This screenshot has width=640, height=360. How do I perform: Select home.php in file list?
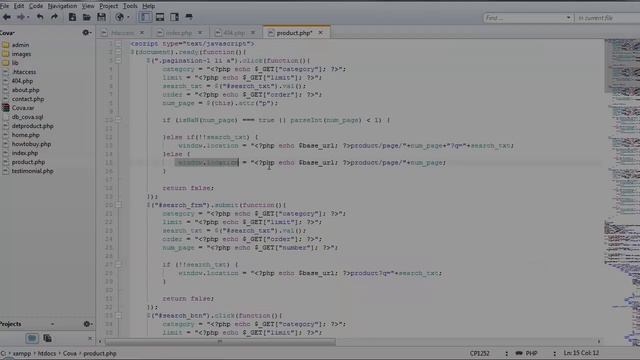(25, 135)
